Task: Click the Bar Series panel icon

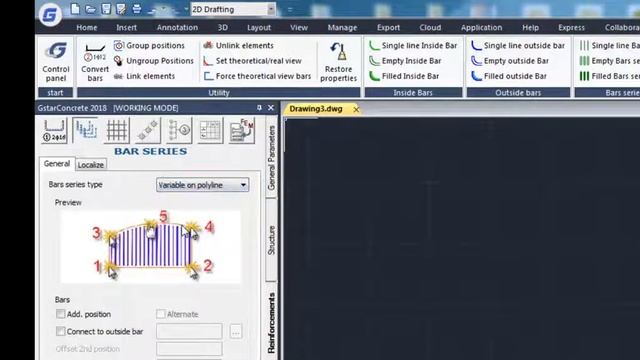Action: click(86, 131)
